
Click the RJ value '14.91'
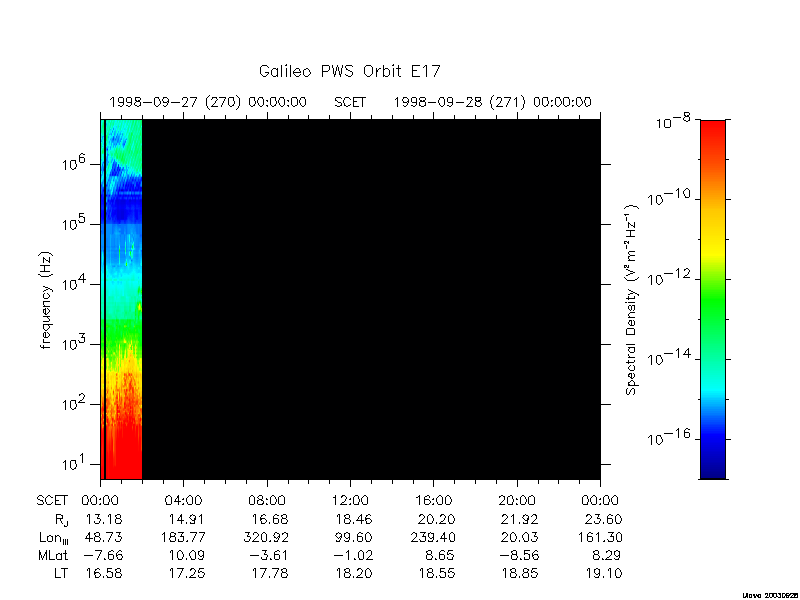tap(186, 519)
